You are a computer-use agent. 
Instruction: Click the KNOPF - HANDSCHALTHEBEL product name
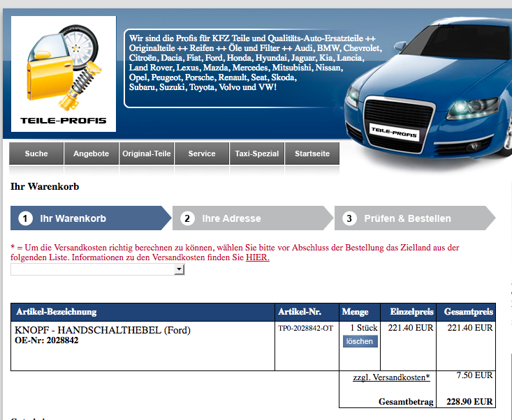click(x=102, y=330)
